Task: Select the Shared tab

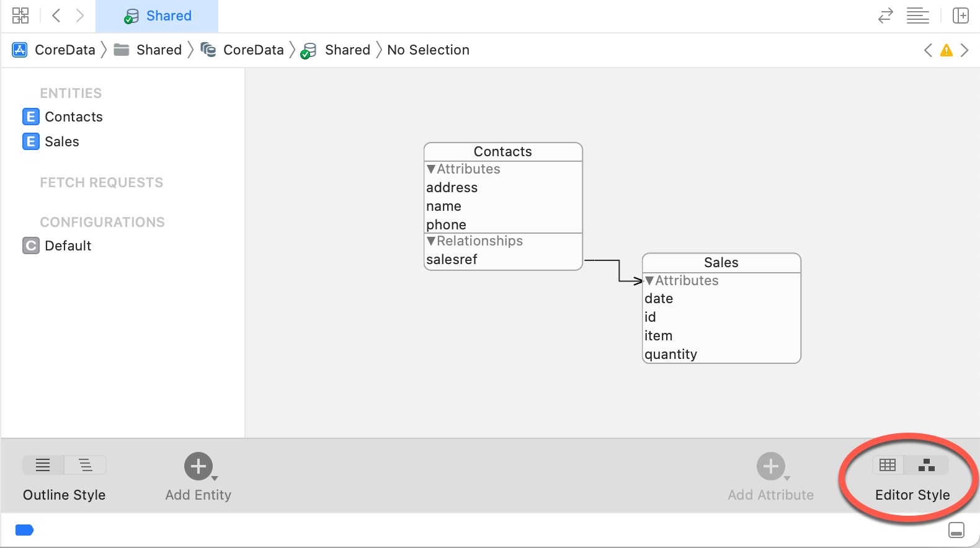Action: 157,16
